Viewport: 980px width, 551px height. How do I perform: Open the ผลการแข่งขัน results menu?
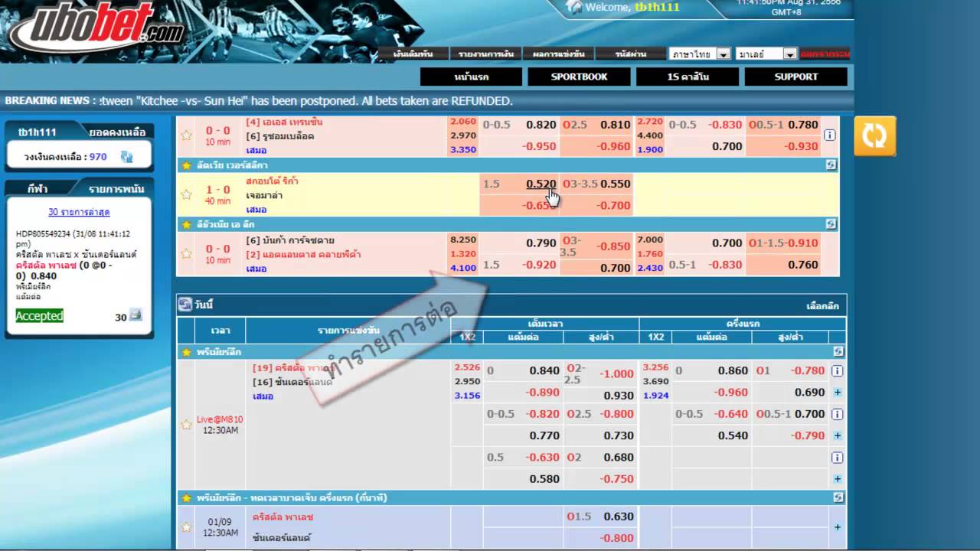click(x=559, y=54)
